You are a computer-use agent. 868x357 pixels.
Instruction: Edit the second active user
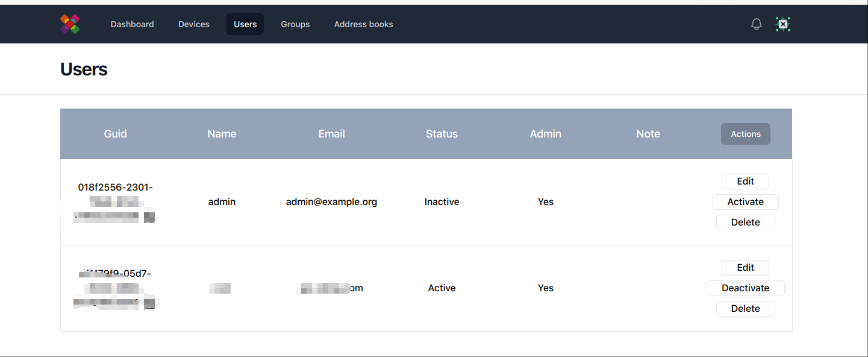coord(745,268)
